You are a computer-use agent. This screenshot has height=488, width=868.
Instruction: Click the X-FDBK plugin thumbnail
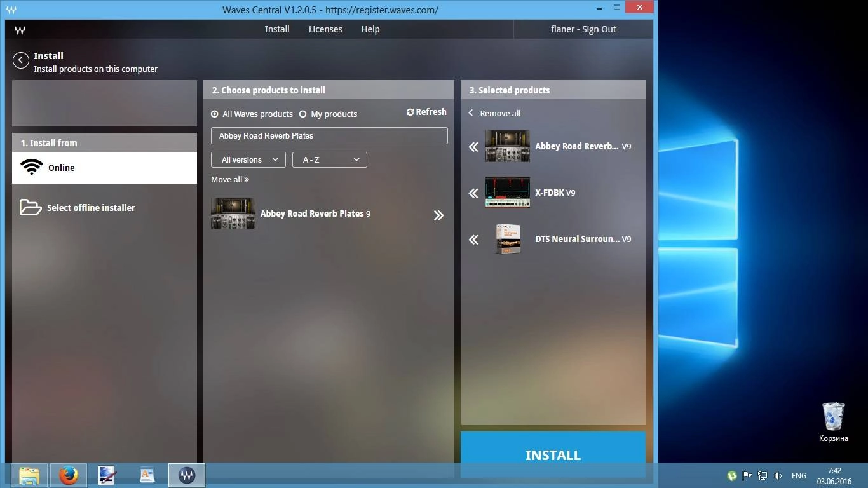point(508,193)
